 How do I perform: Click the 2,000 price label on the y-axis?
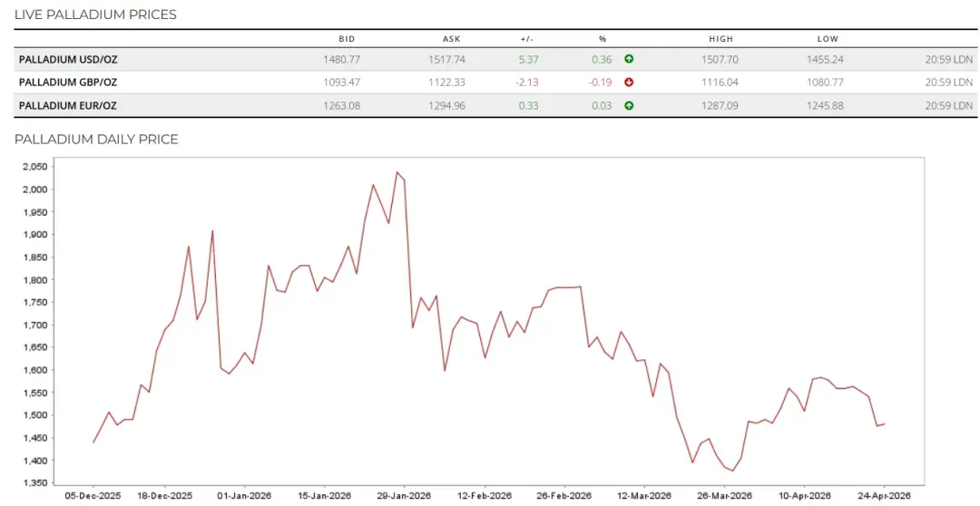(x=34, y=190)
